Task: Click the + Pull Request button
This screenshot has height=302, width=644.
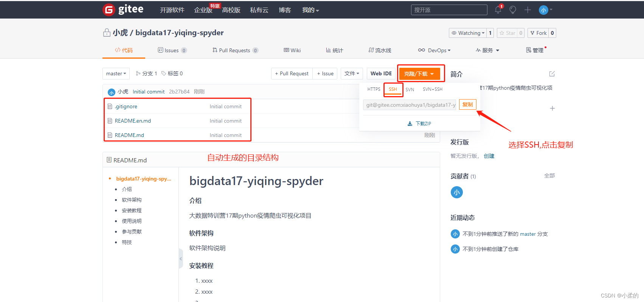Action: pos(292,73)
